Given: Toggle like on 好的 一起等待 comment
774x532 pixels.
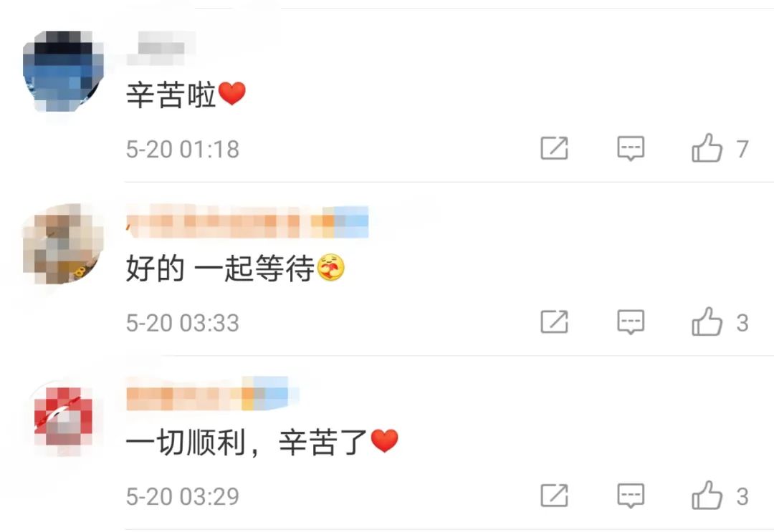Looking at the screenshot, I should (x=707, y=321).
